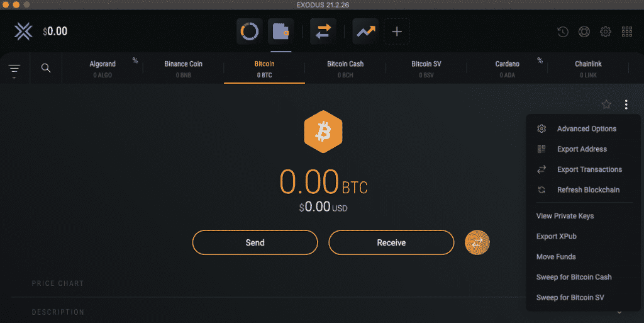Viewport: 644px width, 323px height.
Task: Select the Chainlink tab
Action: pyautogui.click(x=588, y=68)
